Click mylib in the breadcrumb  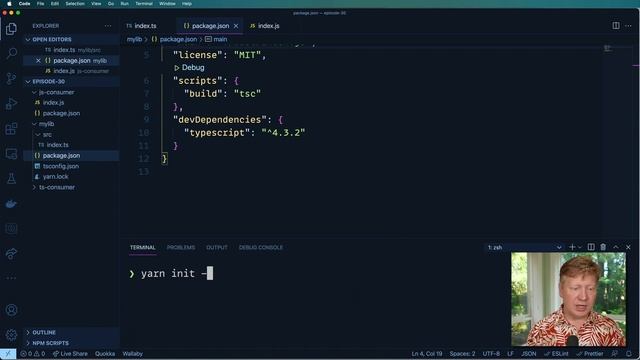pyautogui.click(x=134, y=40)
